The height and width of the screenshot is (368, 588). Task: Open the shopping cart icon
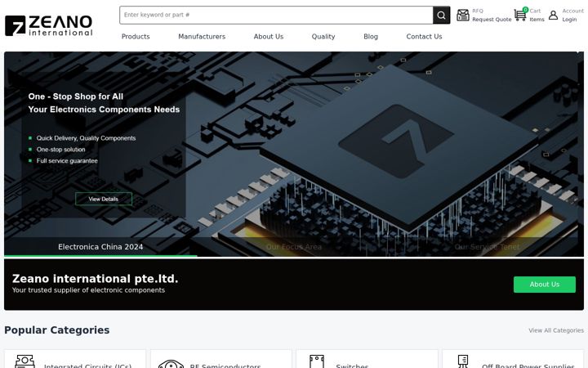520,15
